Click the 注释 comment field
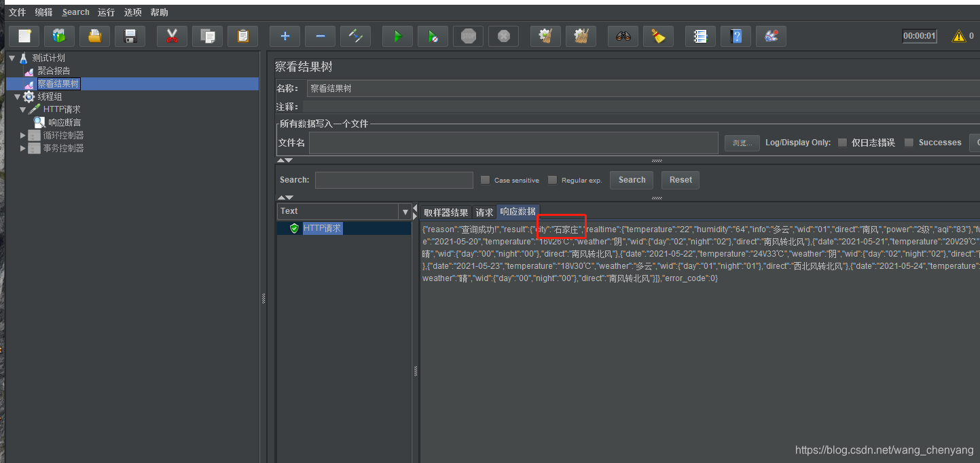Viewport: 980px width, 463px height. (x=641, y=107)
